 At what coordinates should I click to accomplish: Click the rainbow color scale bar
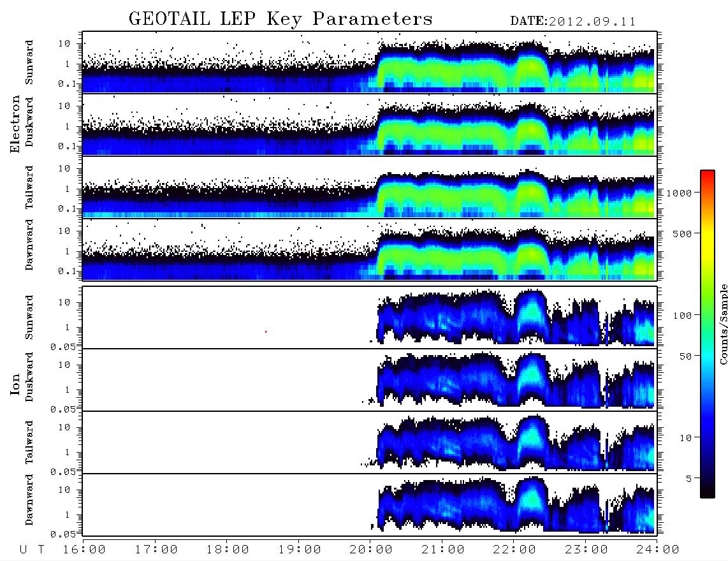[708, 334]
